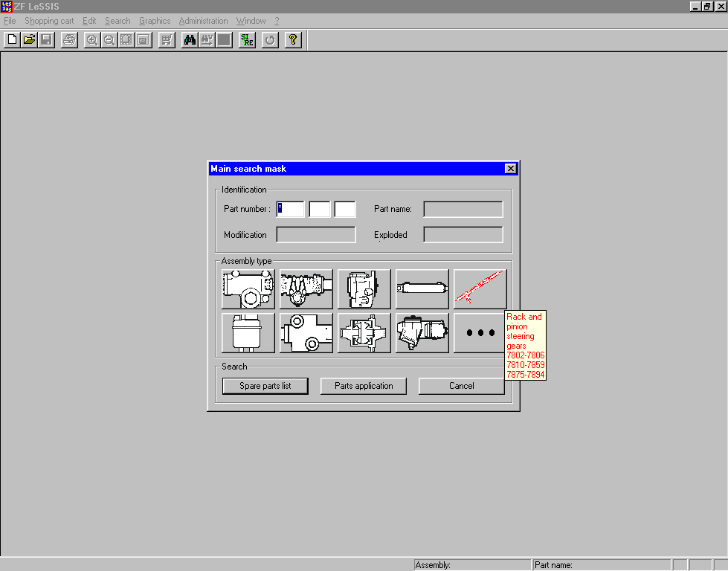Select the assembly type with the hand on shaft
728x571 pixels.
(x=306, y=288)
